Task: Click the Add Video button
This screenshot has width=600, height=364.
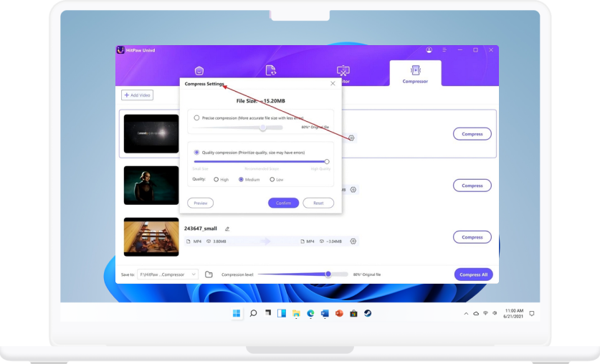Action: click(138, 95)
